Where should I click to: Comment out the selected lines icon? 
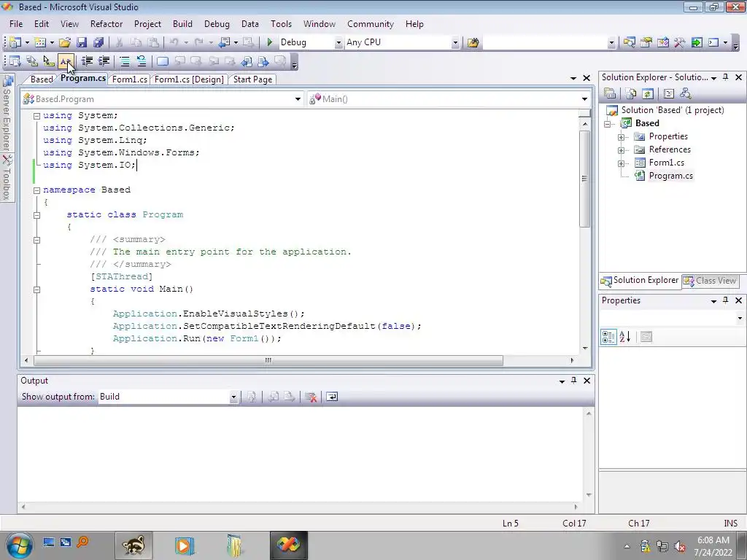pos(124,61)
